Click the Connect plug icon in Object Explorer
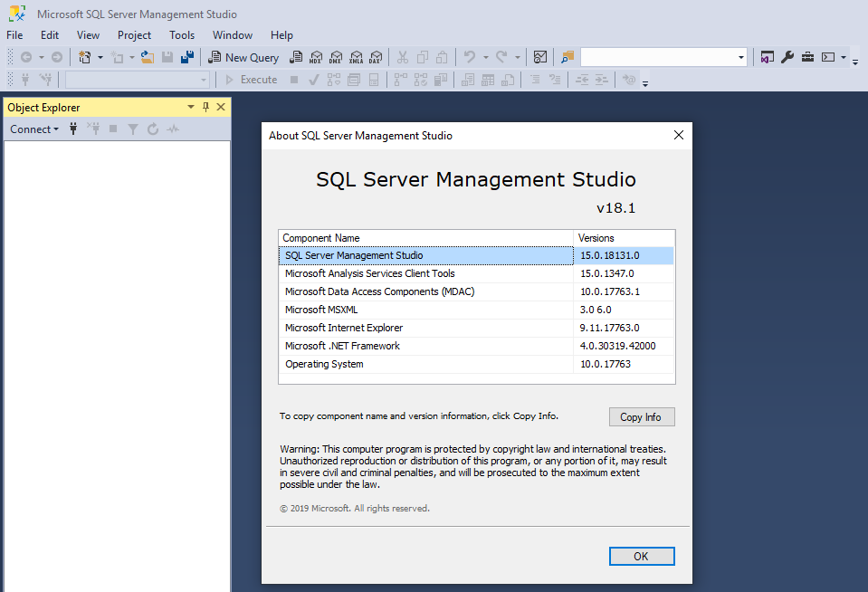The image size is (868, 592). pyautogui.click(x=72, y=129)
